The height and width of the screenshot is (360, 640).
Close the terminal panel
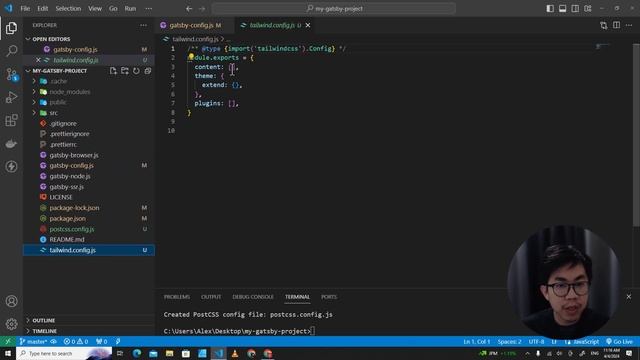click(x=629, y=297)
